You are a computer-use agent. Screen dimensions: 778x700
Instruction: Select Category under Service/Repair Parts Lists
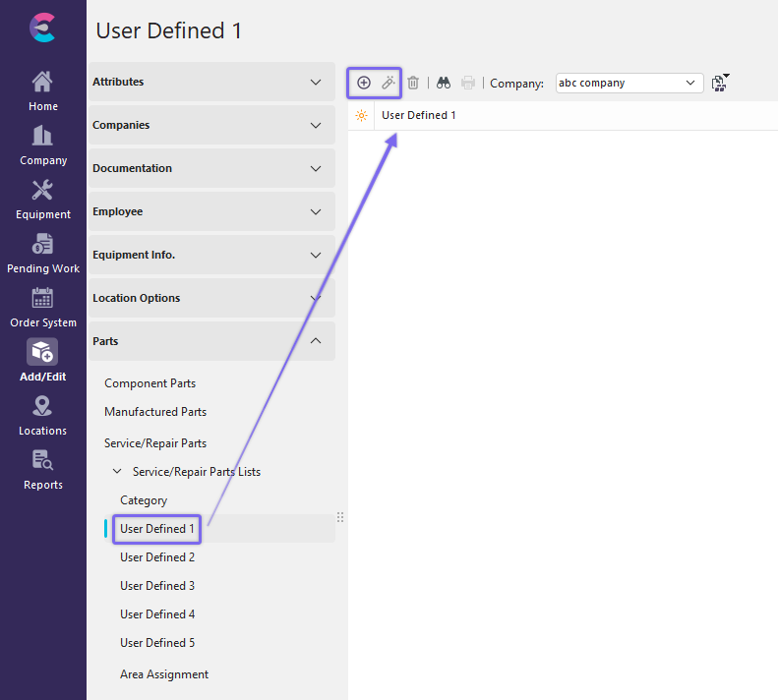pyautogui.click(x=144, y=500)
